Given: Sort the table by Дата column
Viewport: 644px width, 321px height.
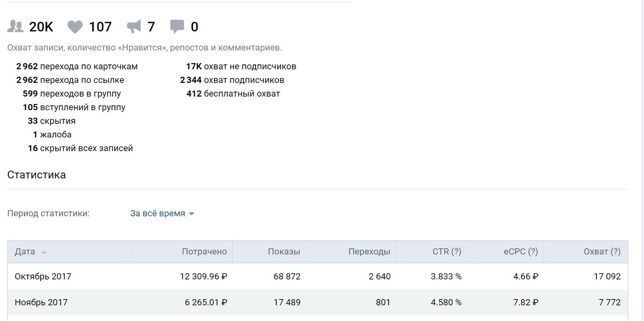Looking at the screenshot, I should (25, 252).
